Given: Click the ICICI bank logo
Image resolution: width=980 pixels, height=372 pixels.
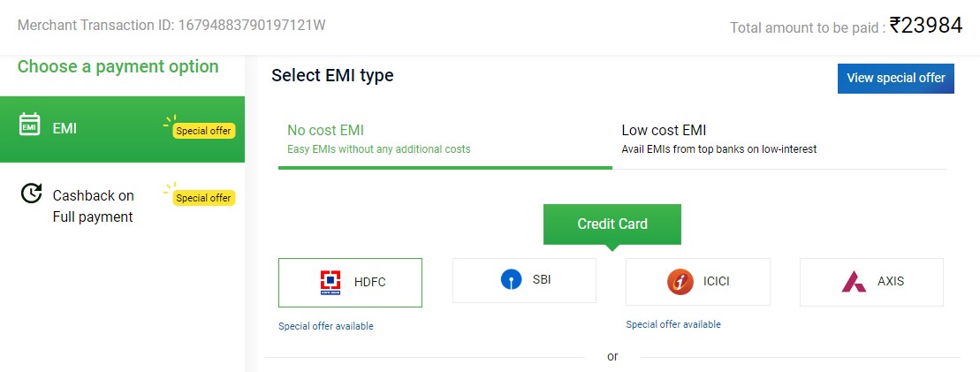Looking at the screenshot, I should [x=680, y=282].
